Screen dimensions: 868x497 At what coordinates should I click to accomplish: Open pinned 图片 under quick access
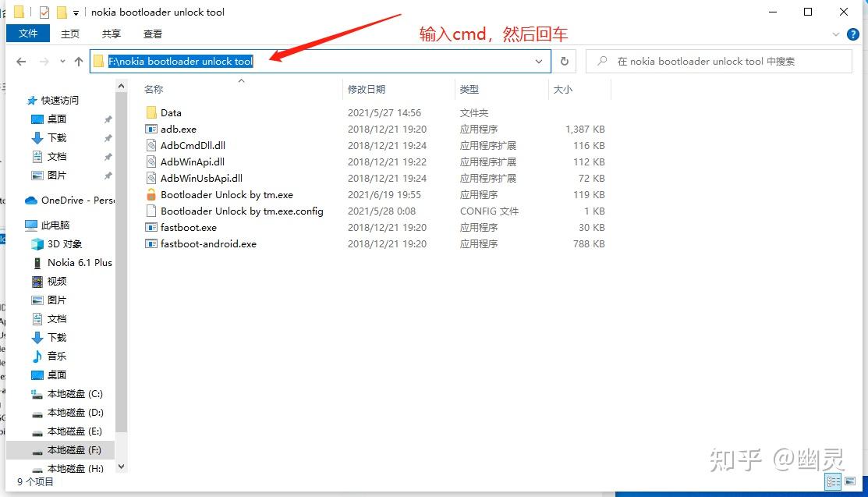56,175
